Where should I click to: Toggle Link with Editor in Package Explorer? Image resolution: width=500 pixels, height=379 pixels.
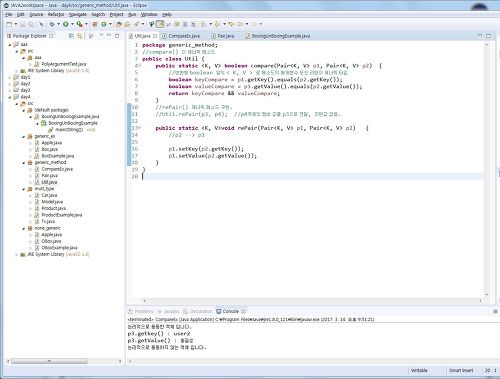[x=79, y=36]
